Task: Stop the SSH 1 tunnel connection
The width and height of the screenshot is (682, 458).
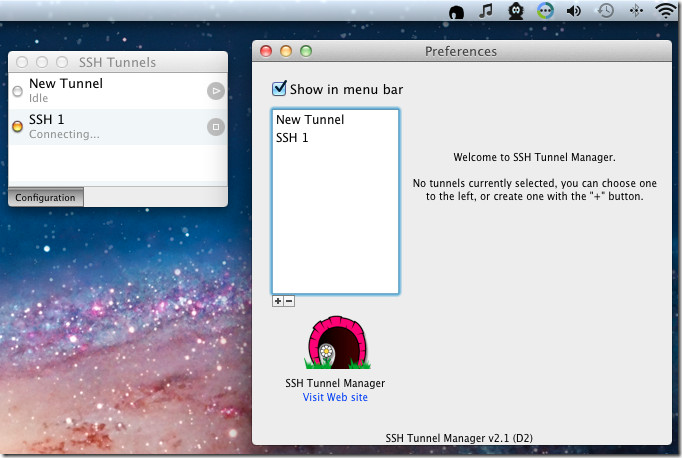Action: coord(216,127)
